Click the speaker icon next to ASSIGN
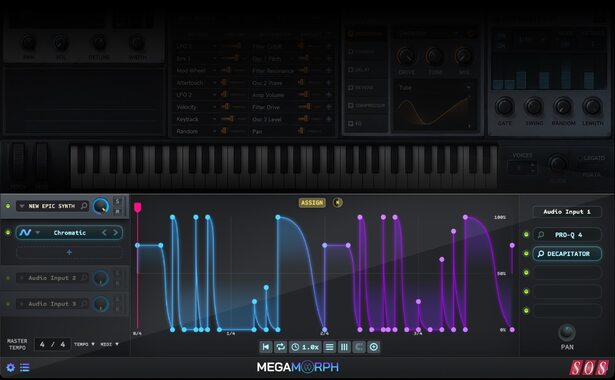The height and width of the screenshot is (380, 615). click(337, 202)
